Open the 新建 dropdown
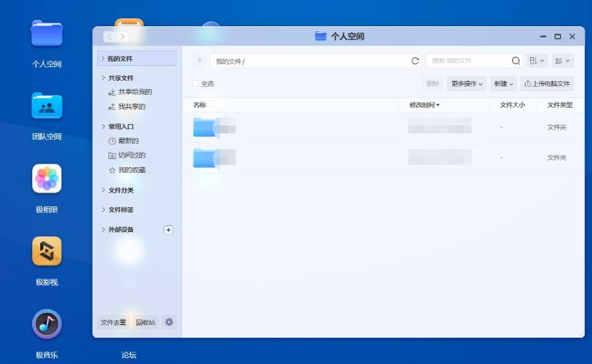The width and height of the screenshot is (592, 364). coord(503,83)
